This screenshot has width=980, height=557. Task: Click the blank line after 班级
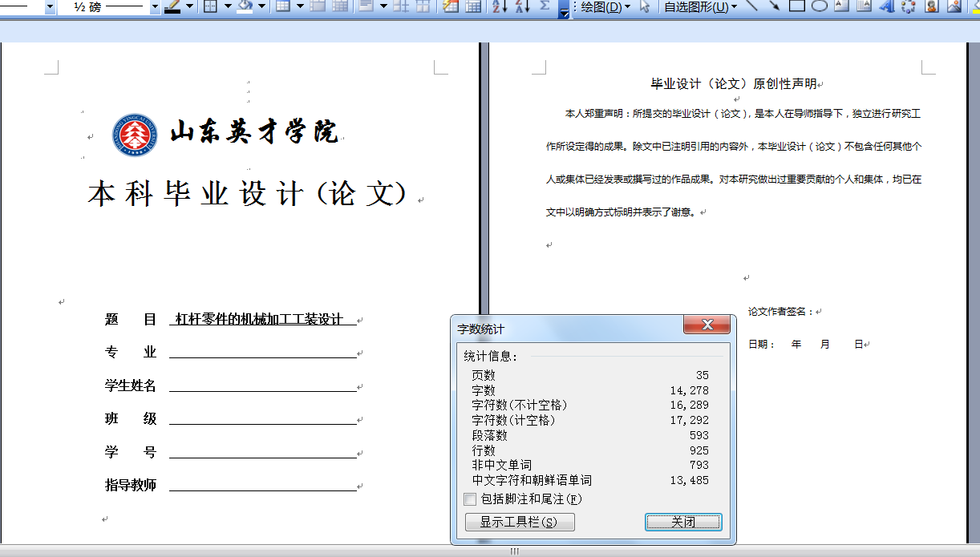tap(263, 419)
